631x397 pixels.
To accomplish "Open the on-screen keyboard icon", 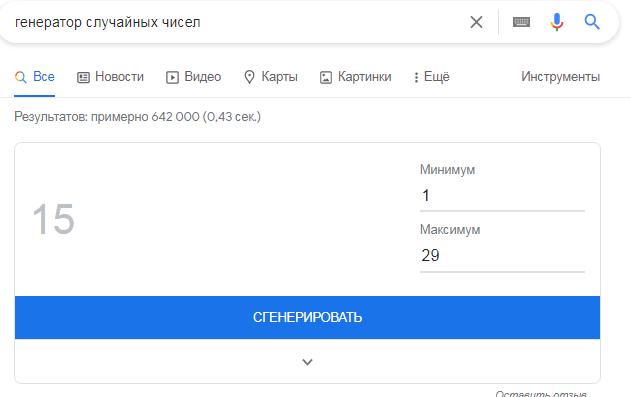I will coord(521,22).
